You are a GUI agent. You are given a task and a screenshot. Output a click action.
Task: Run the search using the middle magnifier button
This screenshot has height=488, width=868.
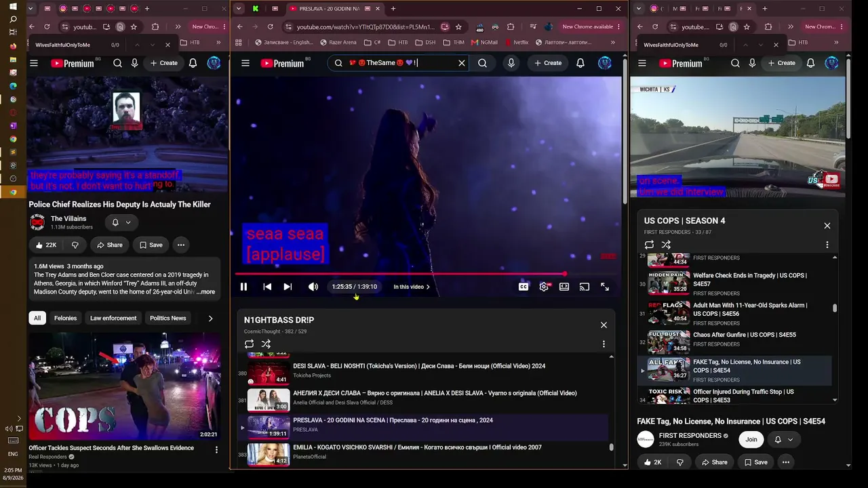(482, 63)
